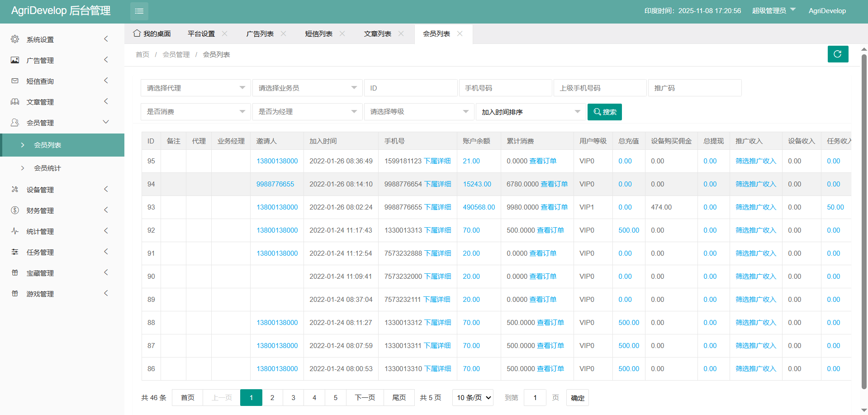The width and height of the screenshot is (868, 415).
Task: Click the System Settings gear icon
Action: pyautogui.click(x=15, y=39)
